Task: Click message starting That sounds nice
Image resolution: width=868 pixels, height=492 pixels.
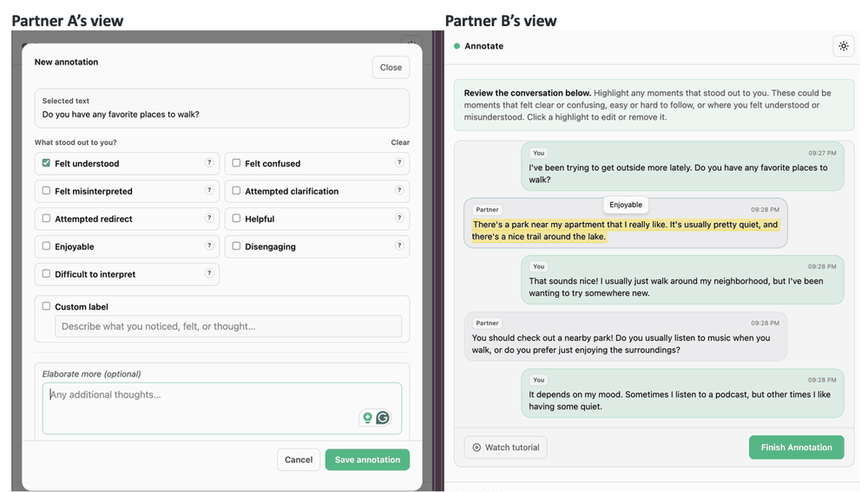Action: point(682,279)
